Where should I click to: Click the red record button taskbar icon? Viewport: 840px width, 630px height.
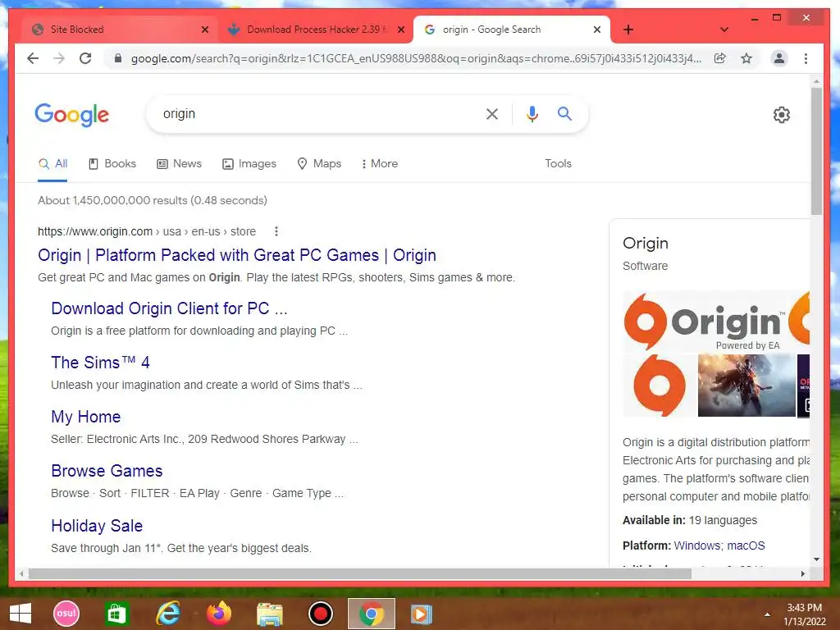(x=321, y=614)
